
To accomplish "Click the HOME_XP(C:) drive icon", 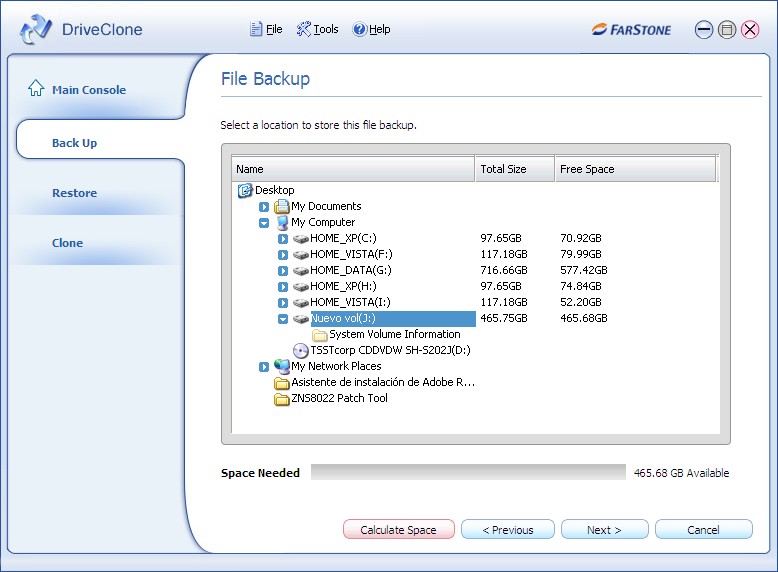I will (300, 239).
